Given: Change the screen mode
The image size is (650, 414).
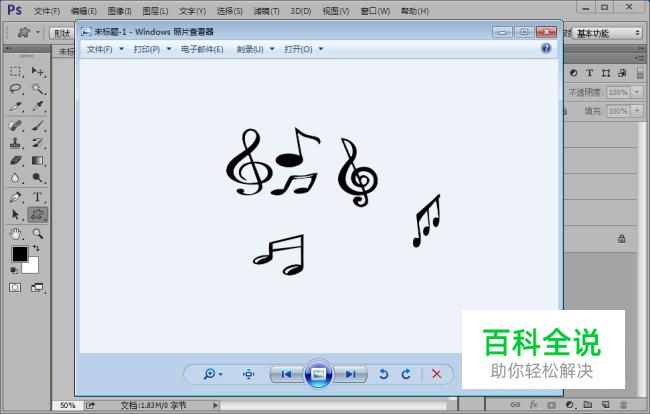Looking at the screenshot, I should (37, 287).
